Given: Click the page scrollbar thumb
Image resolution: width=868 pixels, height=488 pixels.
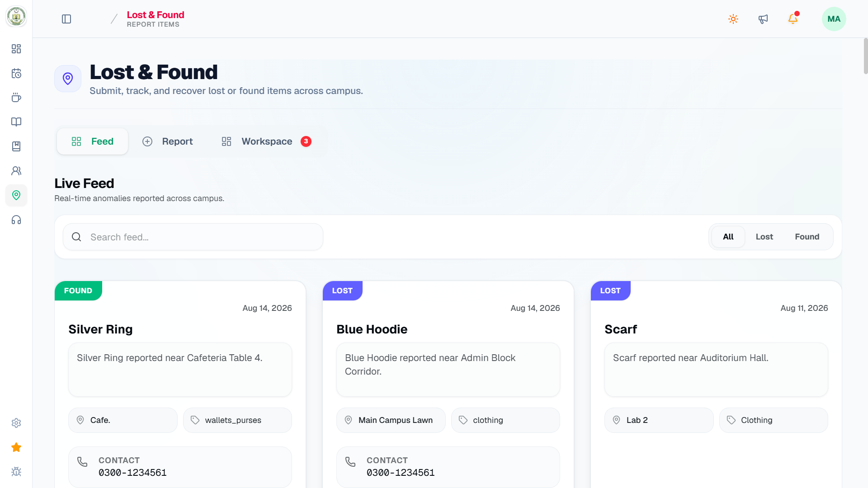Looking at the screenshot, I should (865, 56).
